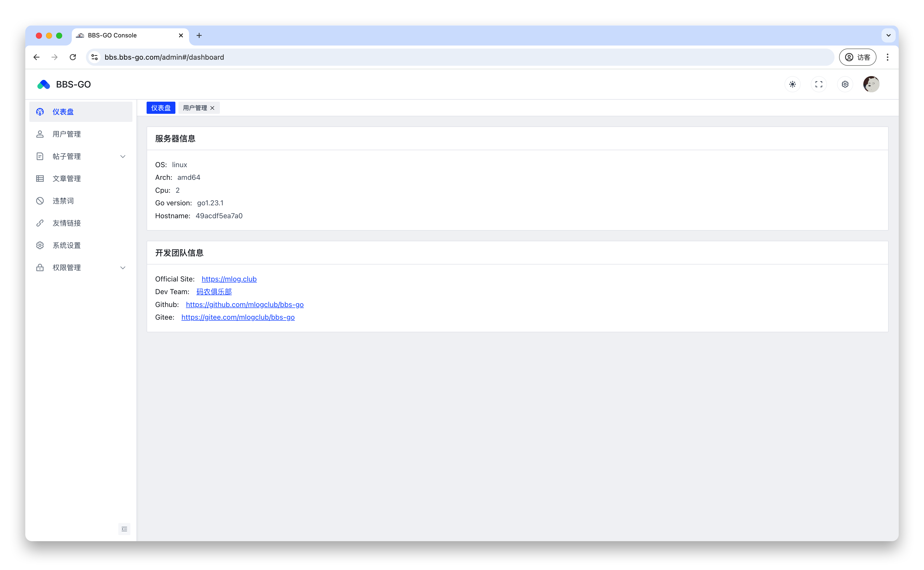Switch to the 仪表盘 page tab
Viewport: 924px width, 570px height.
(161, 108)
